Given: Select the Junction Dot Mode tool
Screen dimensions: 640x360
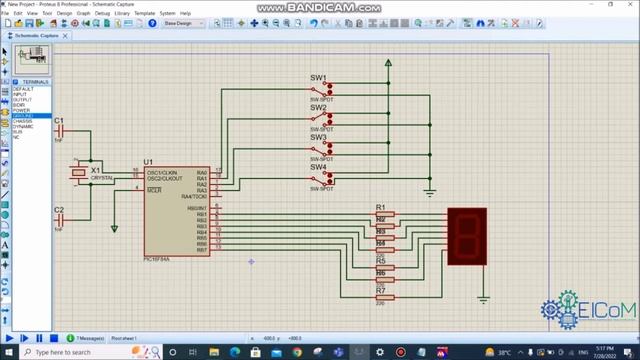Looking at the screenshot, I should (5, 72).
